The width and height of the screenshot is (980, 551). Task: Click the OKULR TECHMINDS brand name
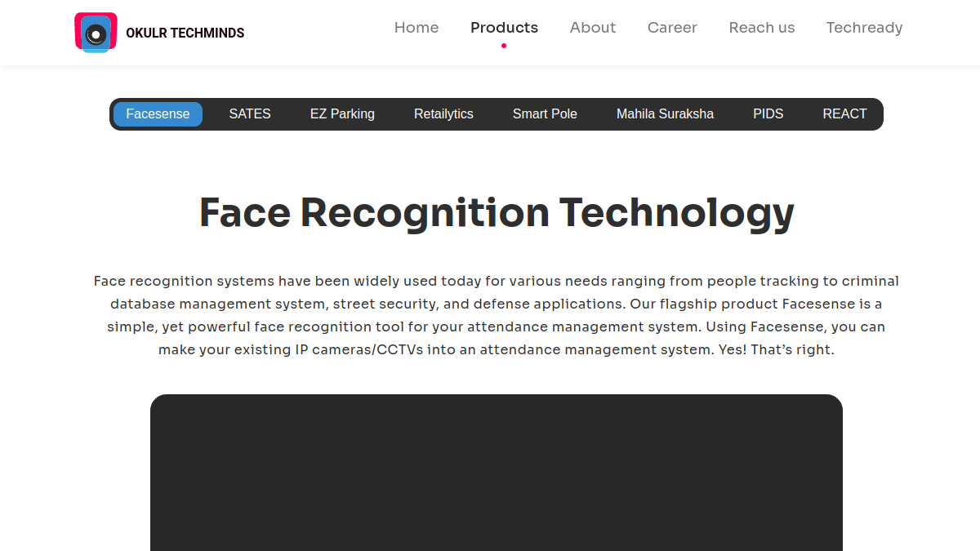[185, 33]
